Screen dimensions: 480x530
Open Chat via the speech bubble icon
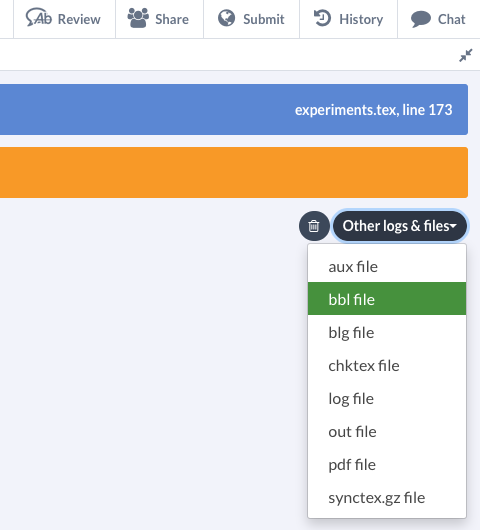click(421, 19)
